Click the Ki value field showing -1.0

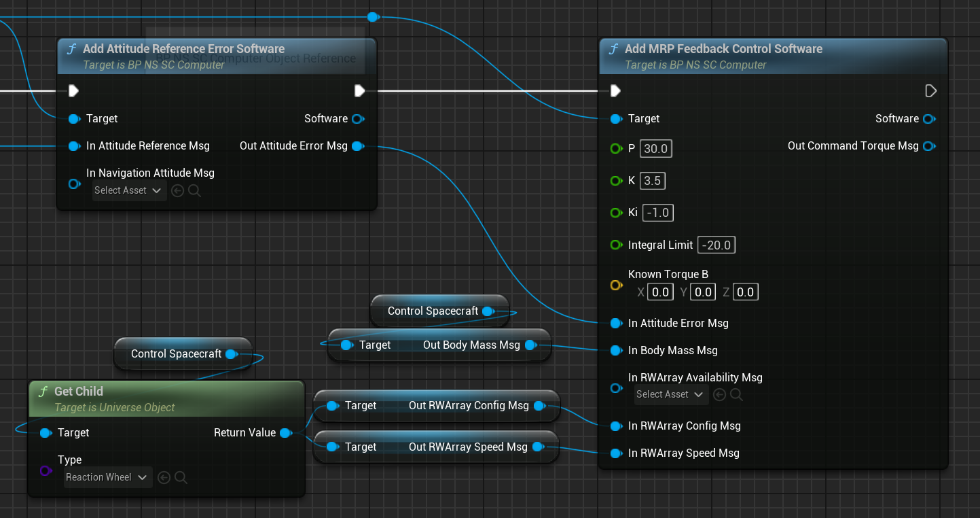point(657,213)
